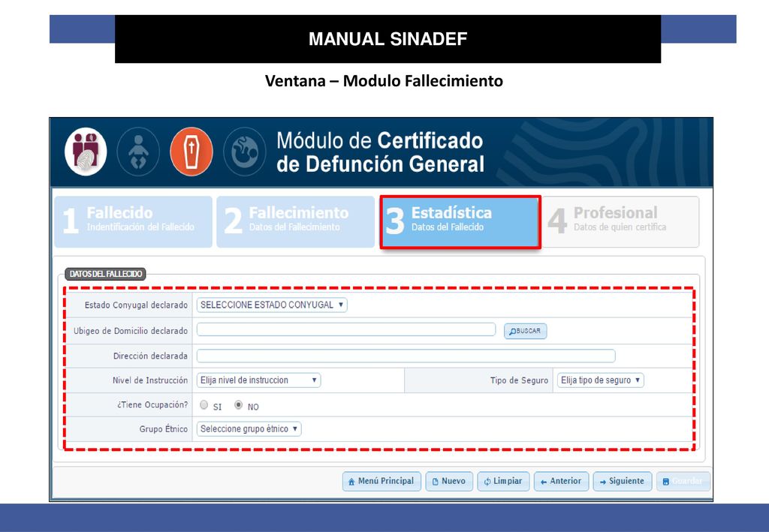Screen dimensions: 769x532
Task: Click the Nuevo button
Action: (449, 481)
